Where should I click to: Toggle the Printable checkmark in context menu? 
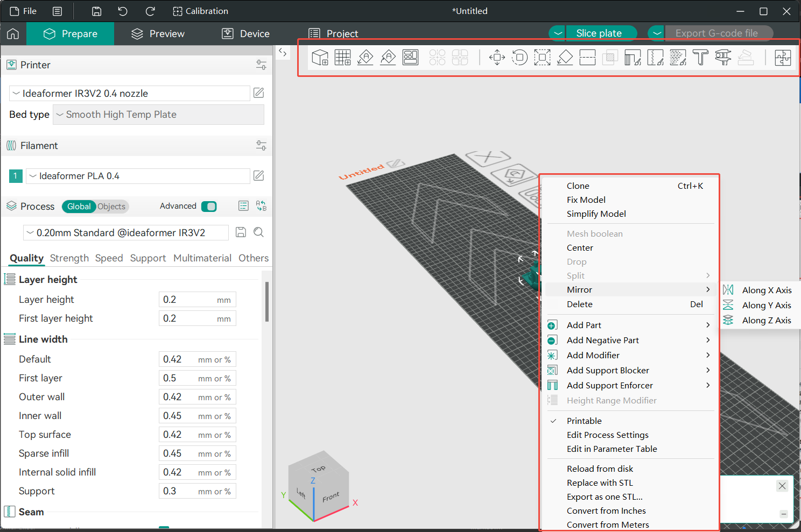point(553,421)
